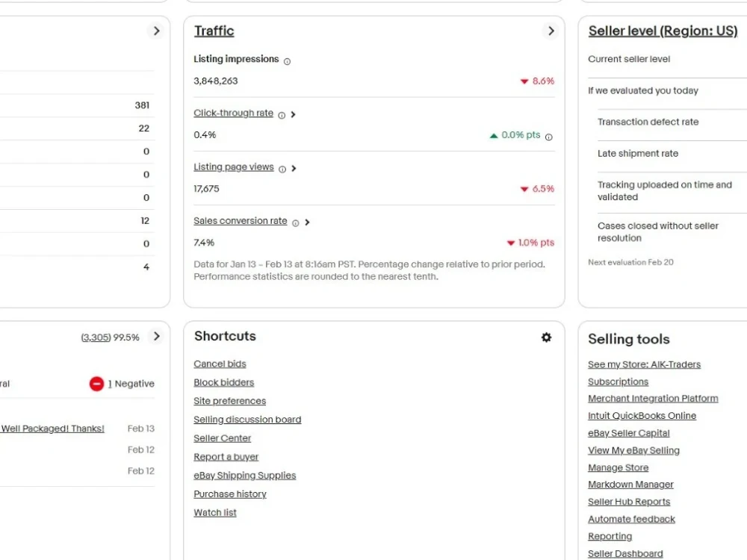Open the Traffic heading link
The width and height of the screenshot is (747, 560).
tap(214, 31)
